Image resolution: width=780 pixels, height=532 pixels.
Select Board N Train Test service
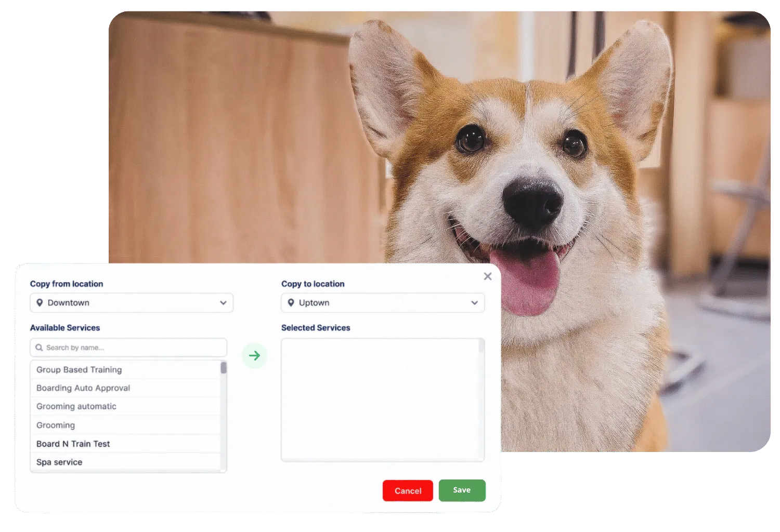125,444
